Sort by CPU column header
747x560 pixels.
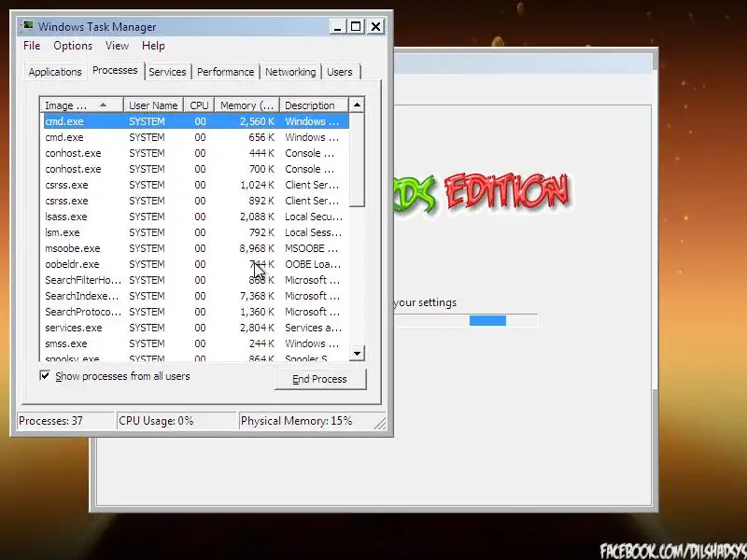(199, 105)
